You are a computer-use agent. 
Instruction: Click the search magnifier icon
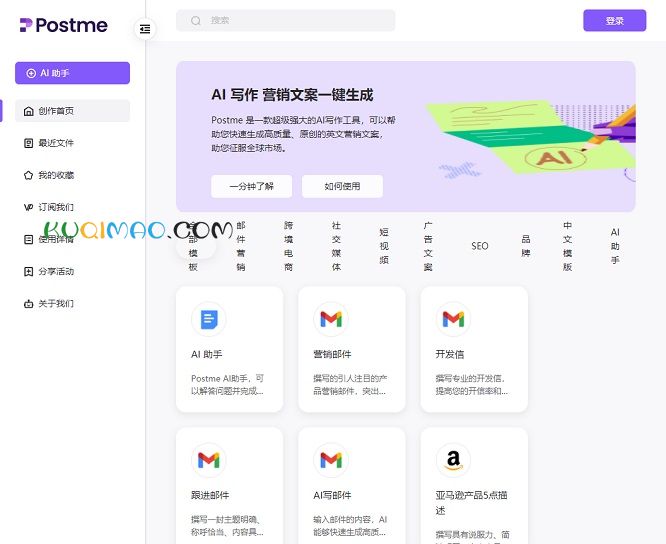(196, 20)
